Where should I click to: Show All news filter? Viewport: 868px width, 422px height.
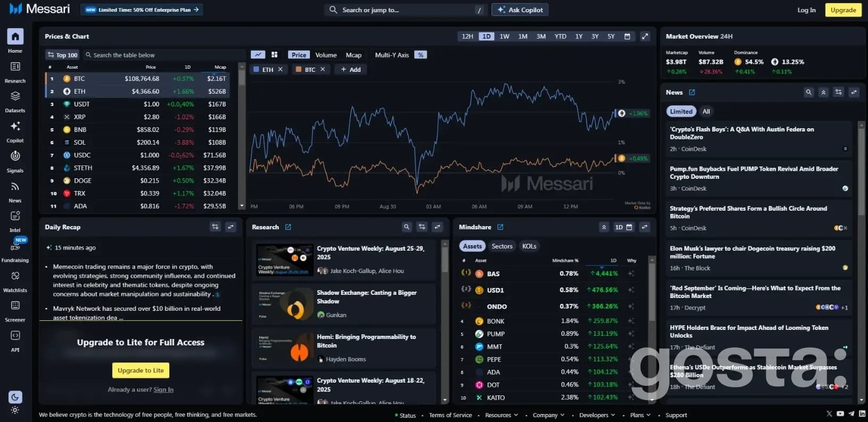[x=706, y=111]
